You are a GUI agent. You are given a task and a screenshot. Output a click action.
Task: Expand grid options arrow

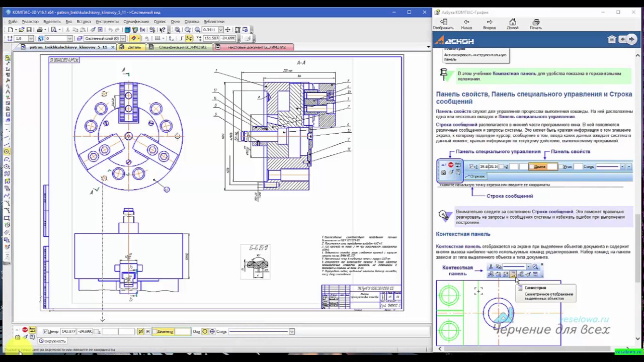163,38
